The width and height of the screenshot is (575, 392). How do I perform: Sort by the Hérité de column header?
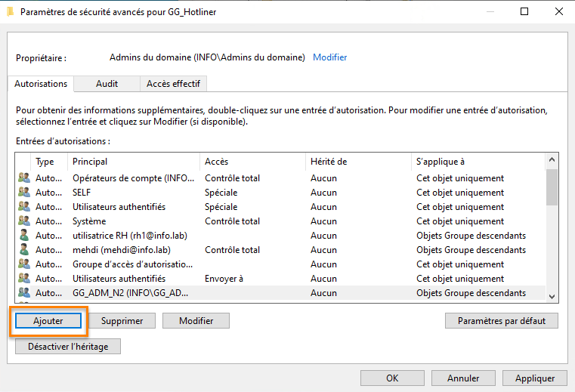pos(329,162)
